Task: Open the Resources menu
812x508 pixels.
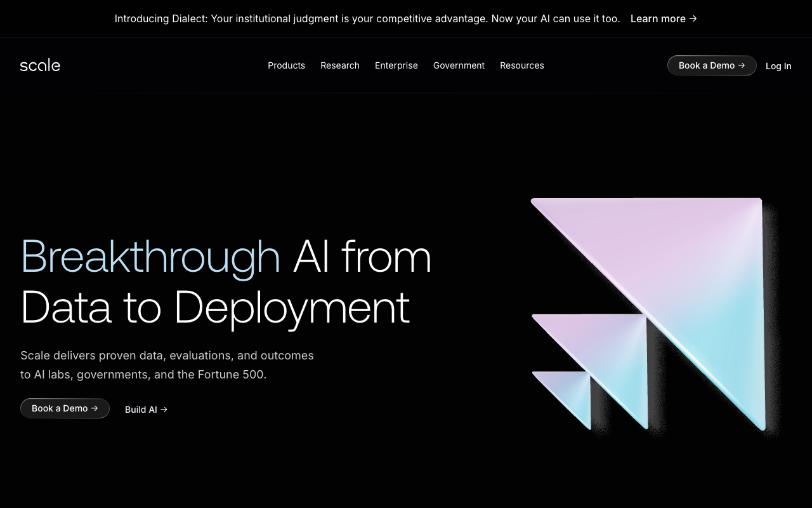Action: pos(522,65)
